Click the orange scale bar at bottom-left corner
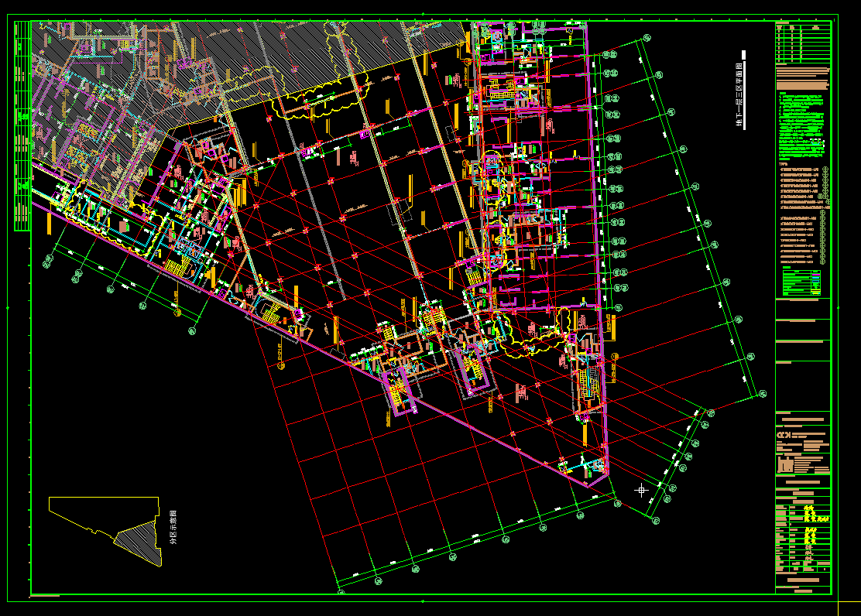 tap(45, 596)
